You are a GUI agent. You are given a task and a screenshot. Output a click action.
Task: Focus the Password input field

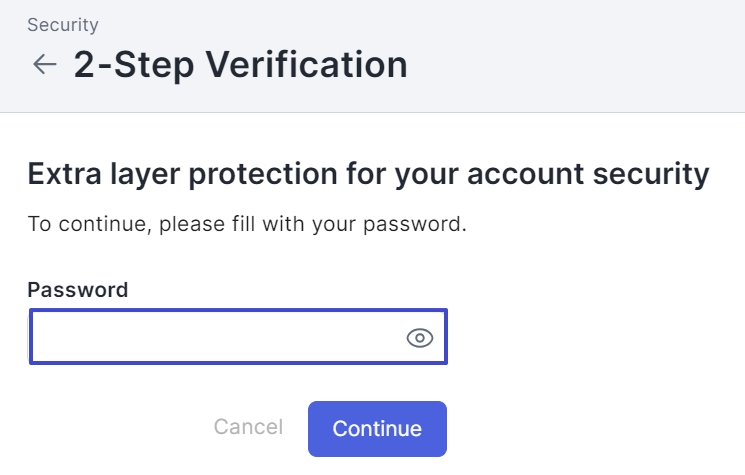click(x=238, y=337)
